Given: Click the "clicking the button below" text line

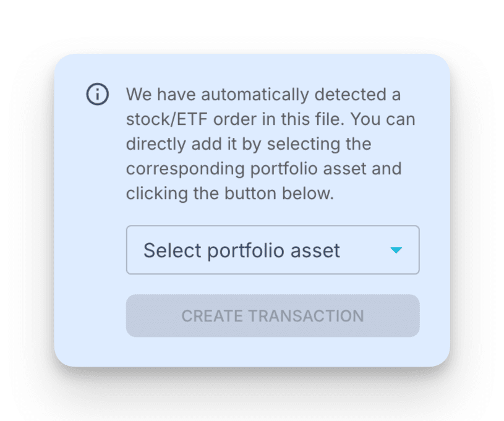Looking at the screenshot, I should tap(229, 193).
